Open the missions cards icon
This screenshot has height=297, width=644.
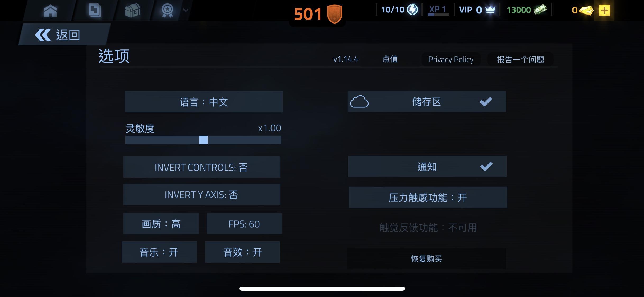pyautogui.click(x=94, y=11)
